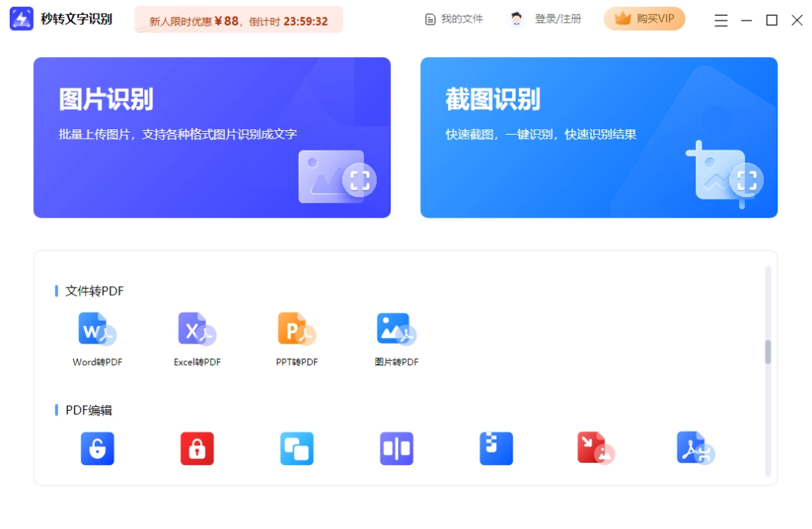Click the ¥88 new-user discount banner

(x=238, y=20)
